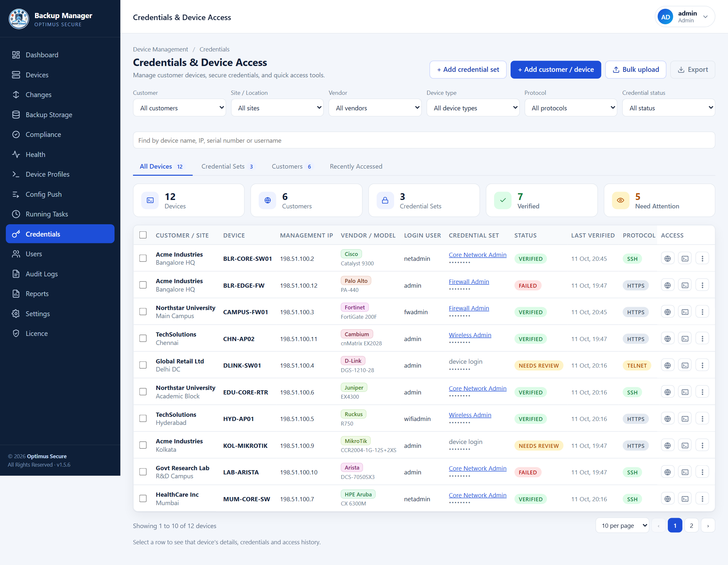Go to Dashboard in sidebar
This screenshot has width=728, height=565.
pos(60,55)
